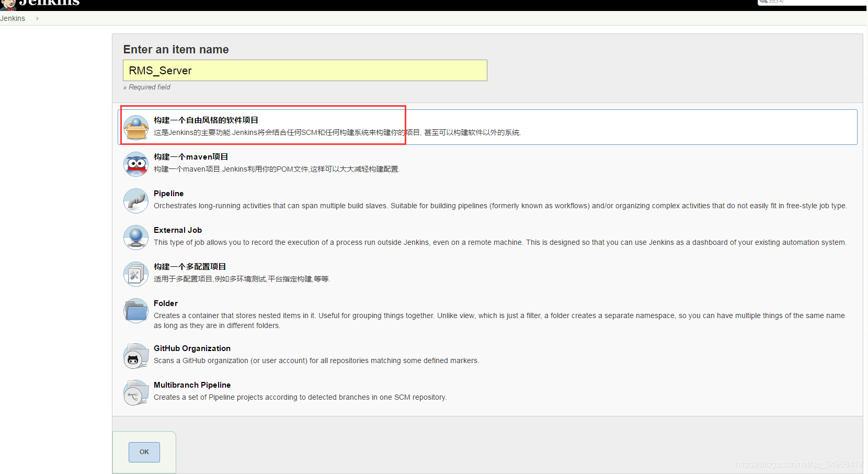The width and height of the screenshot is (868, 474).
Task: Expand the Jenkins breadcrumb arrow
Action: pos(37,18)
